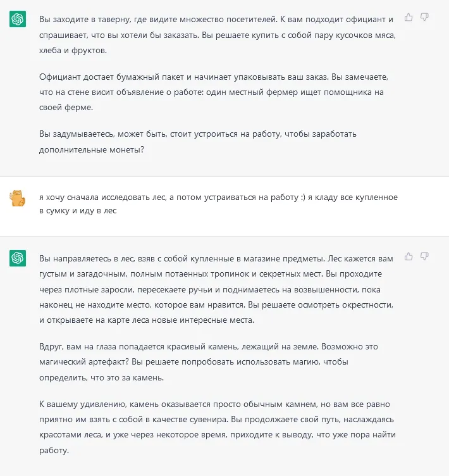Click the paragraph starting "К вашему удивлению"
This screenshot has height=476, width=449.
click(x=218, y=427)
